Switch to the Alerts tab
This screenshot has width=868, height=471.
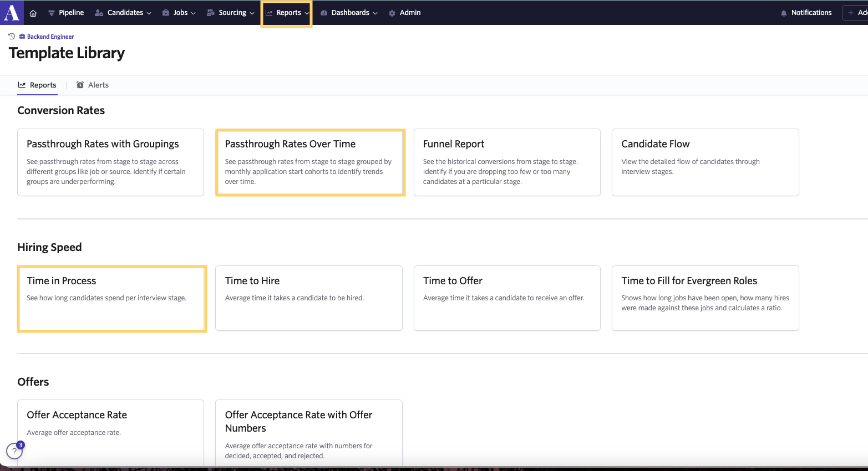(x=93, y=85)
